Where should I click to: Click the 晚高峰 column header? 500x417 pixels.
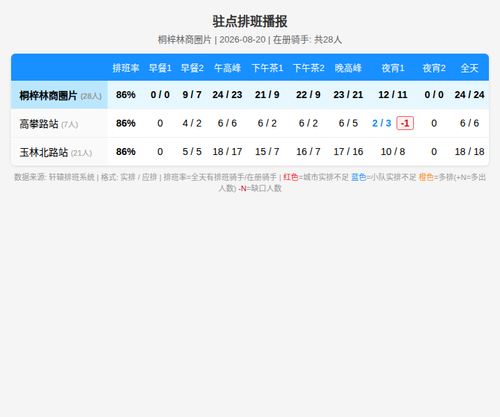348,68
